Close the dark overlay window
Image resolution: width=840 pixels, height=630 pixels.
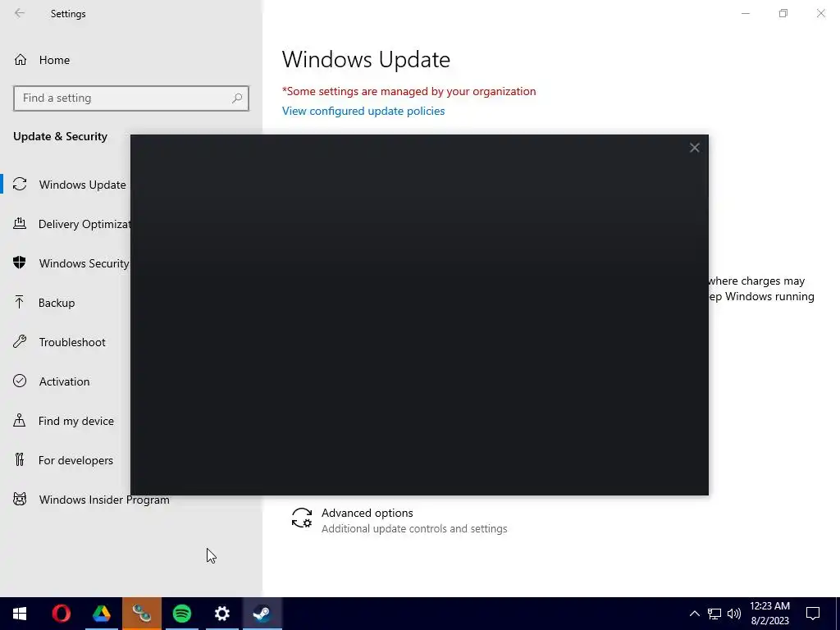(x=694, y=148)
